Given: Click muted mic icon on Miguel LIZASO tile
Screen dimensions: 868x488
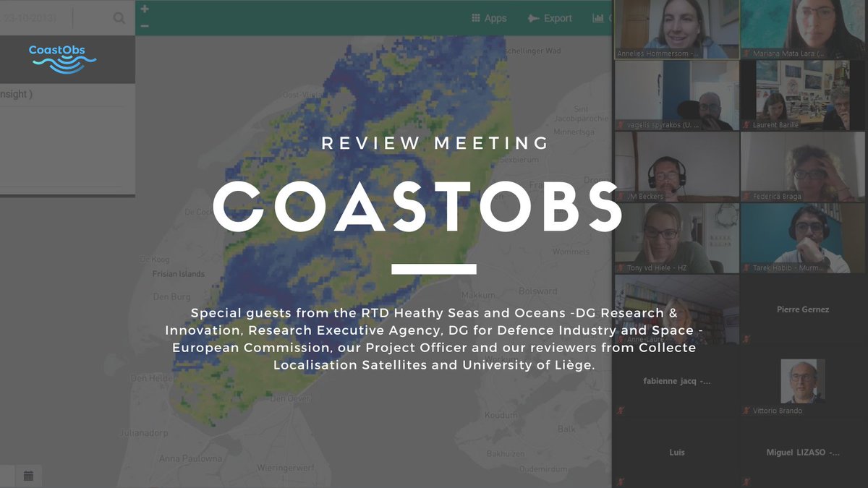Looking at the screenshot, I should coord(746,482).
